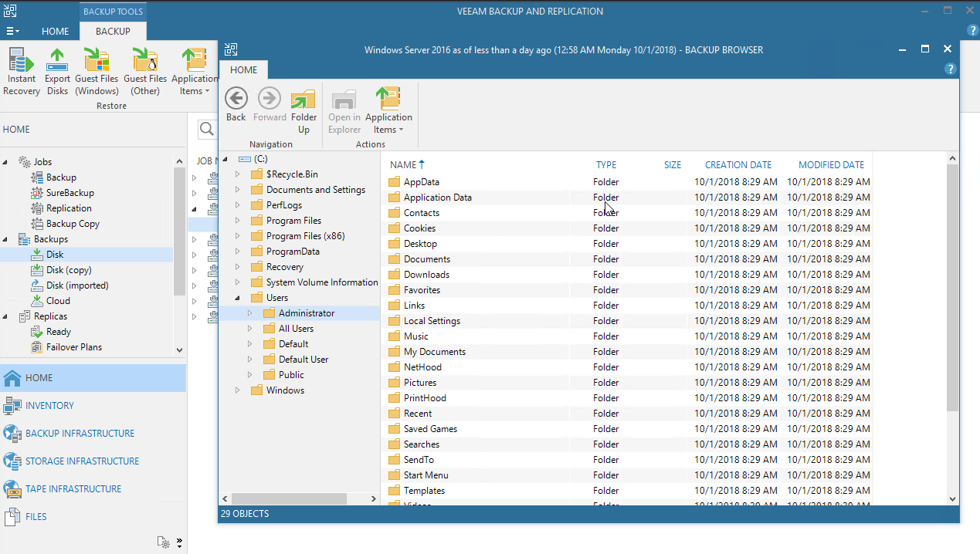Open TAPE INFRASTRUCTURE view
The image size is (980, 554).
[93, 489]
